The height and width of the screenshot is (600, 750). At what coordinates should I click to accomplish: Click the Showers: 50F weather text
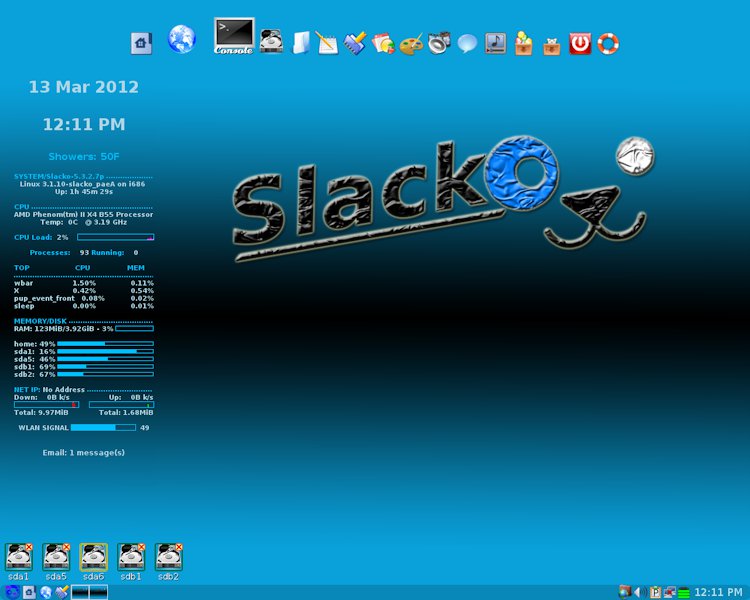(x=84, y=156)
